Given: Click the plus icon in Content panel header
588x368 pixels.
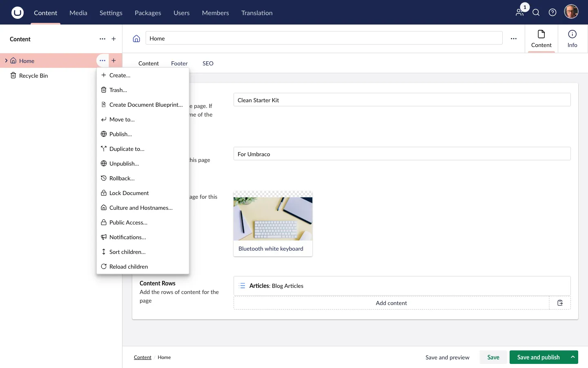Looking at the screenshot, I should tap(114, 39).
